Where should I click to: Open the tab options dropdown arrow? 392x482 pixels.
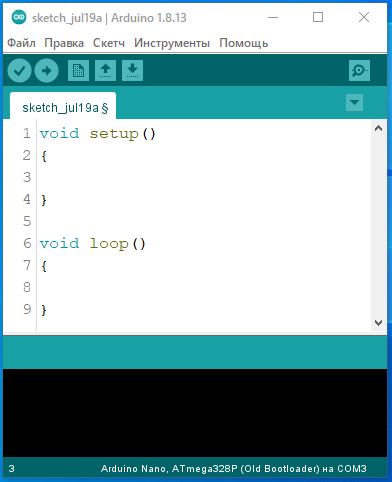click(354, 102)
